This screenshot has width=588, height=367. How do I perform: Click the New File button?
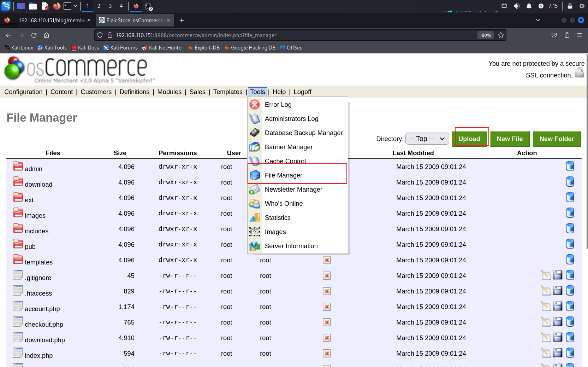[x=510, y=139]
